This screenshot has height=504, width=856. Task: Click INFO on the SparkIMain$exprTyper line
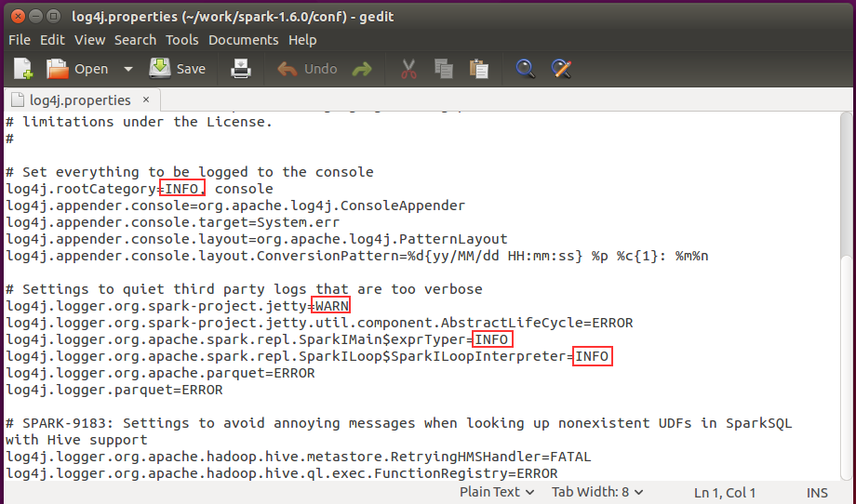tap(491, 339)
